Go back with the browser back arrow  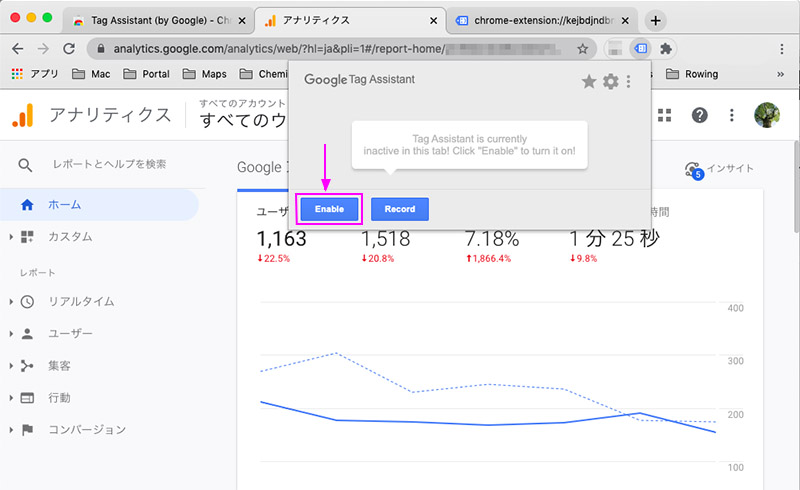[x=18, y=48]
